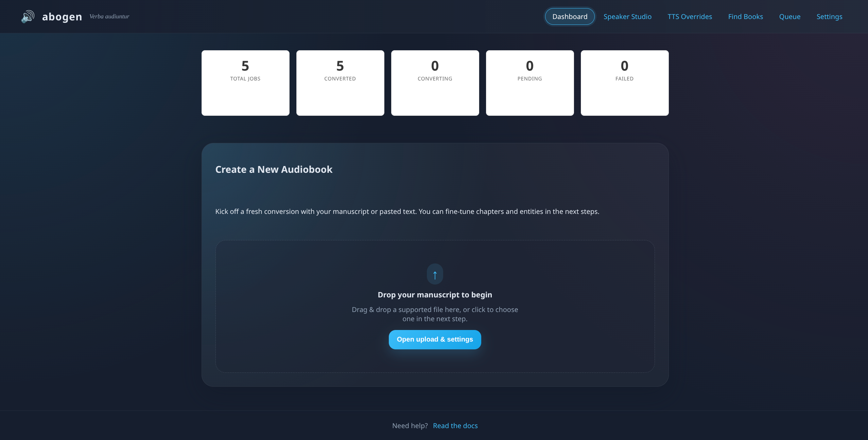Follow the Read the docs link
This screenshot has height=440, width=868.
(x=455, y=426)
